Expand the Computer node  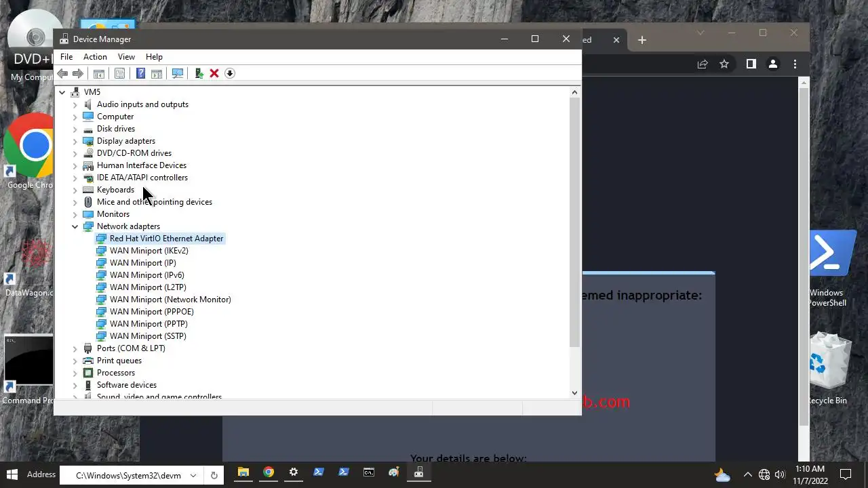click(x=75, y=117)
